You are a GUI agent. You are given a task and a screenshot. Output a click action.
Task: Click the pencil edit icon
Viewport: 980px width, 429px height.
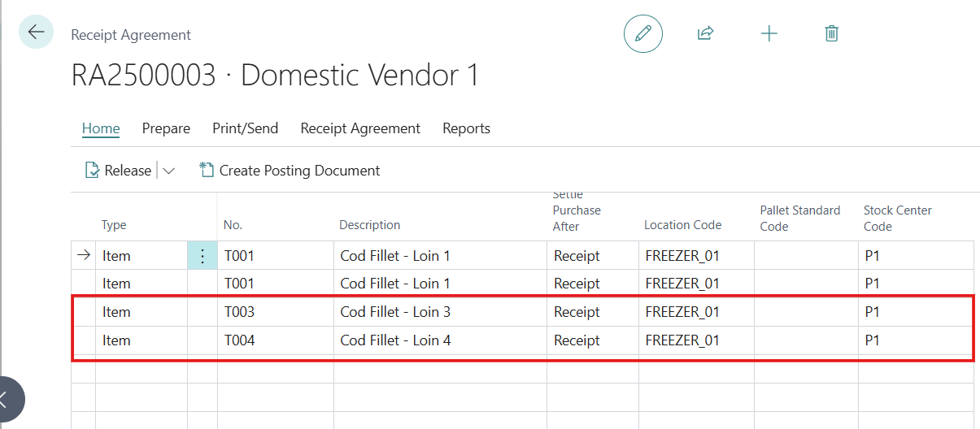point(642,34)
